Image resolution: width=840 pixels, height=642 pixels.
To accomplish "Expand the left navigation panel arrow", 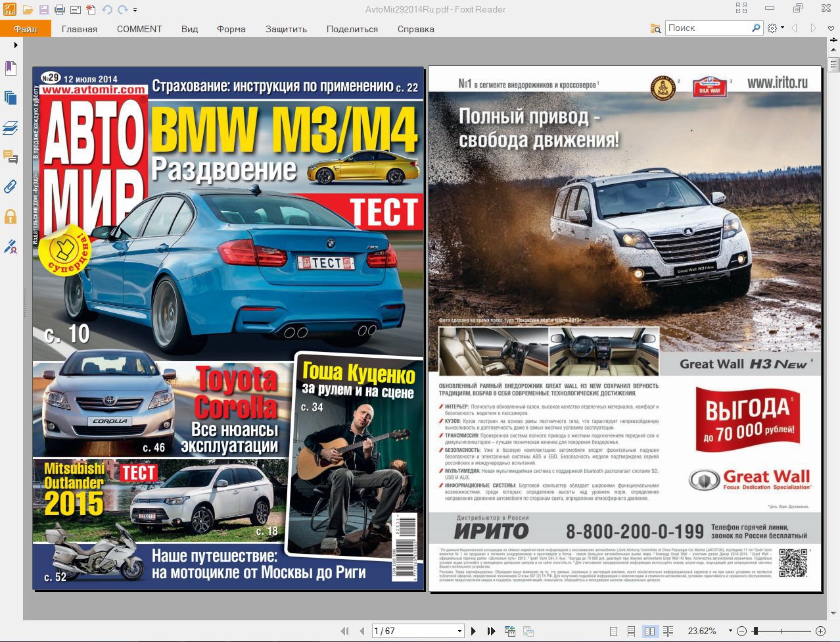I will 16,45.
